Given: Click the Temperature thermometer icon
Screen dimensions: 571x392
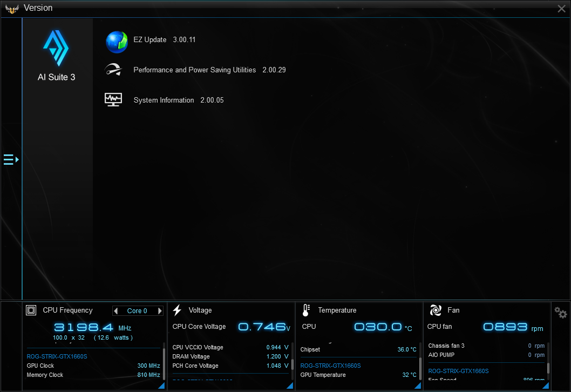Looking at the screenshot, I should [306, 310].
